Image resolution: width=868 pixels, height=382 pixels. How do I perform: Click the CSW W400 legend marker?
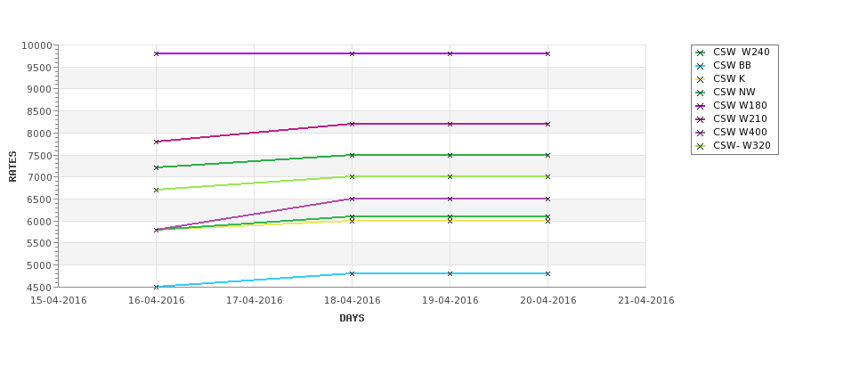click(x=701, y=133)
